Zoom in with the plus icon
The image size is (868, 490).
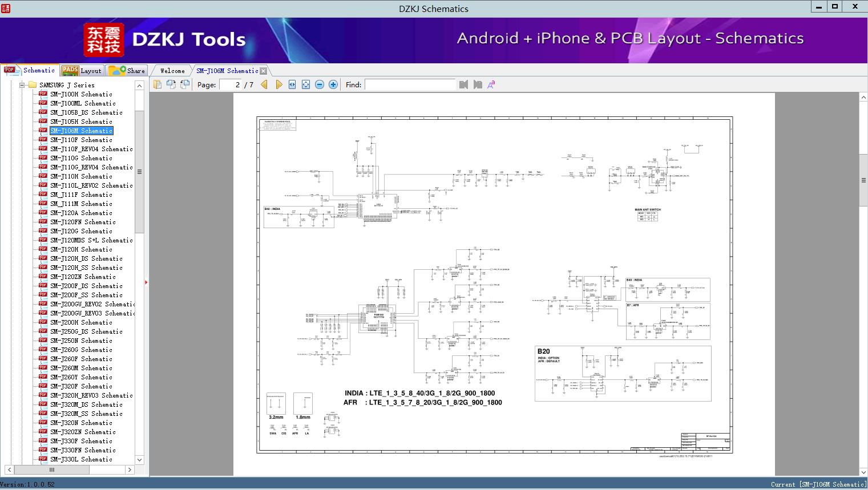pyautogui.click(x=333, y=84)
